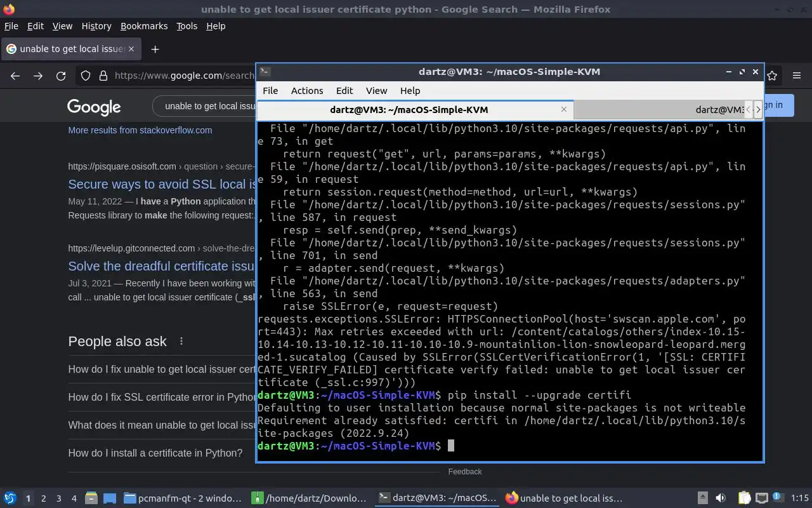Open /home/dartz/Downloads archive taskbar entry
The height and width of the screenshot is (508, 812).
(x=310, y=498)
